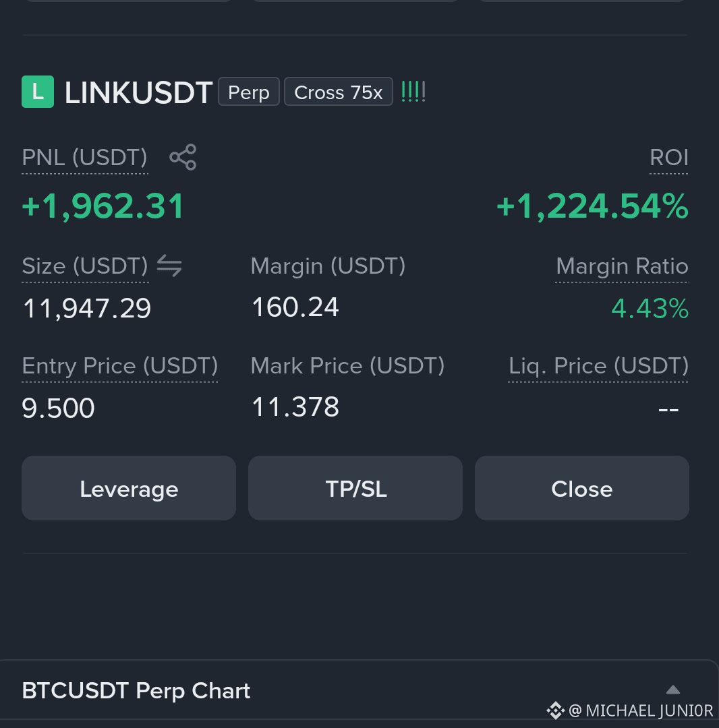Click the Liq. Price (USDT) label
719x728 pixels.
(x=598, y=366)
